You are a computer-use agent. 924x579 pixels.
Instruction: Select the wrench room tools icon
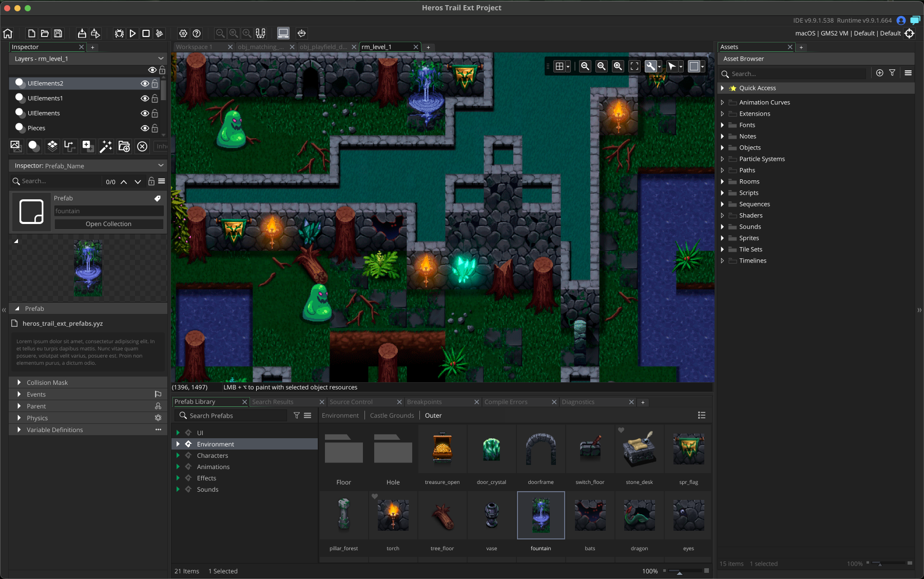pyautogui.click(x=651, y=66)
